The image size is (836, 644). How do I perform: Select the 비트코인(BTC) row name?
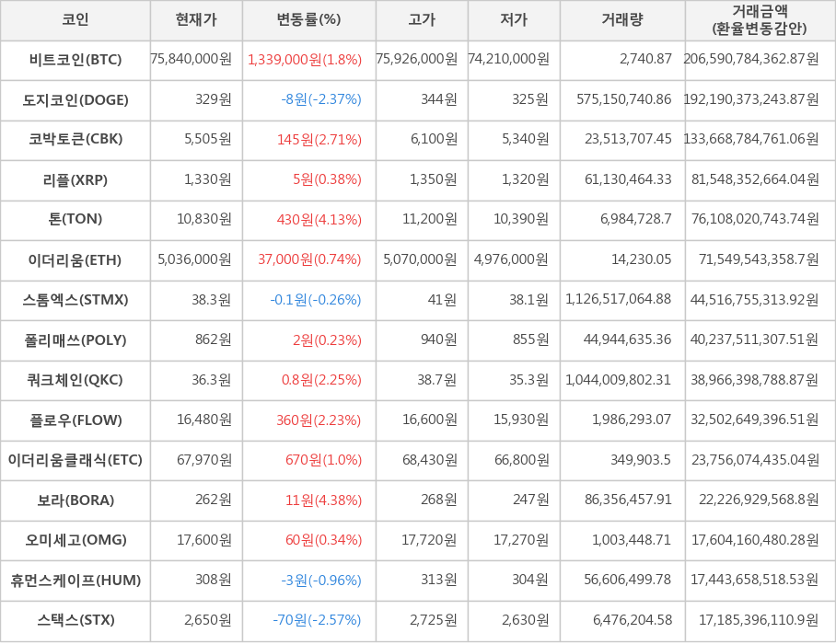(75, 60)
